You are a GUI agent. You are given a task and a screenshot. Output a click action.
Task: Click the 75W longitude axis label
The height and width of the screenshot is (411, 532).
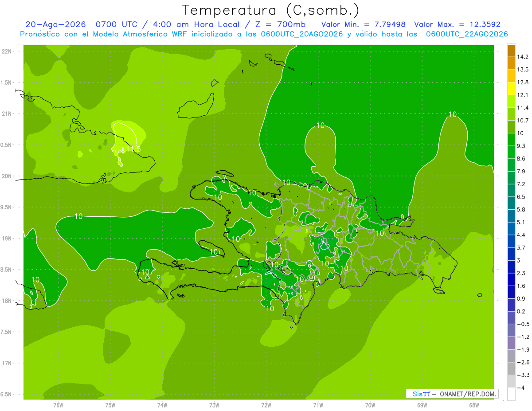pos(110,405)
